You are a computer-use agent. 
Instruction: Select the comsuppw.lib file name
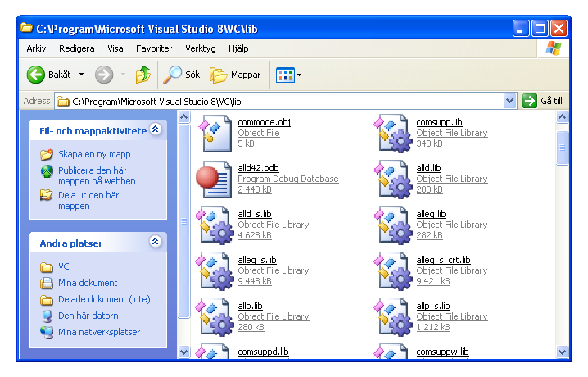442,352
